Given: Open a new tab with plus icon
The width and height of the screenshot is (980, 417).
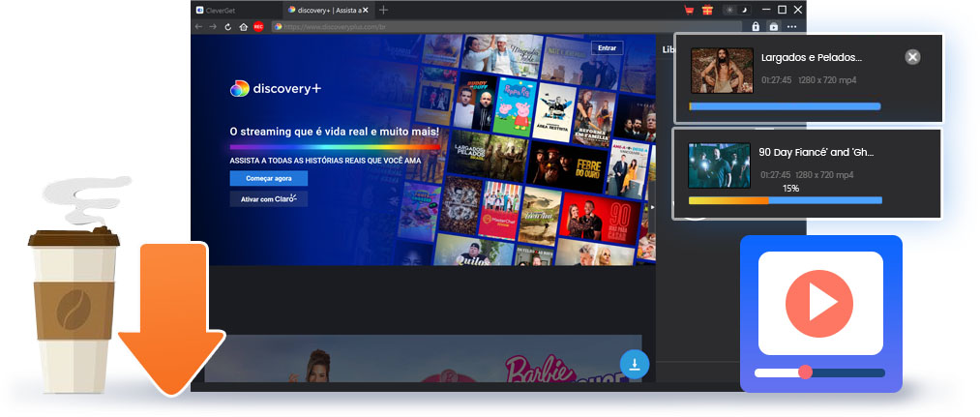Looking at the screenshot, I should click(x=384, y=10).
